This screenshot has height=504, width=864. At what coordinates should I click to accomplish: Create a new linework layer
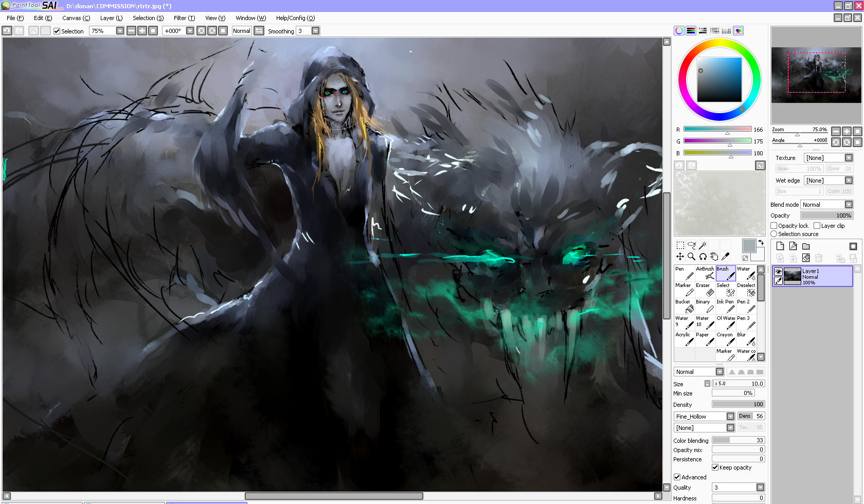[x=793, y=246]
